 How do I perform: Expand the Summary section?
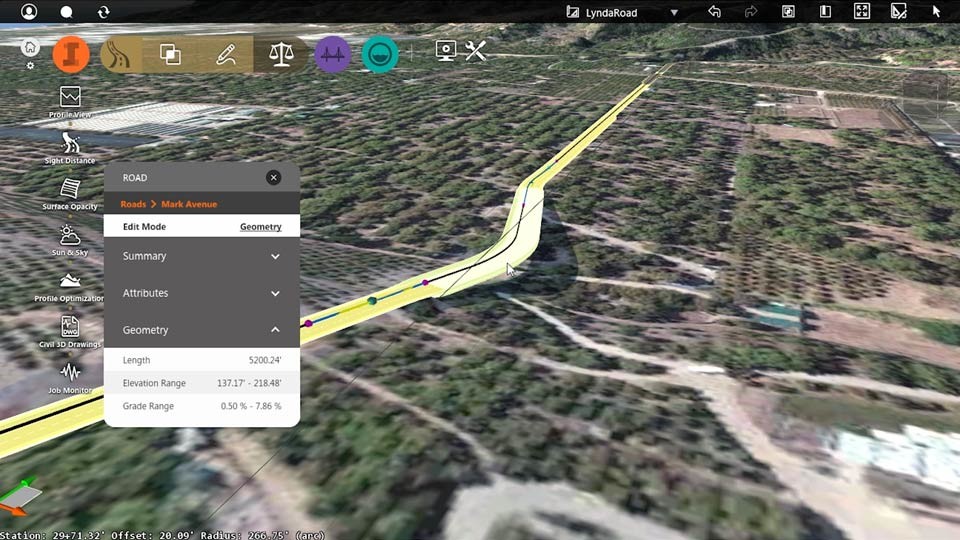[202, 256]
